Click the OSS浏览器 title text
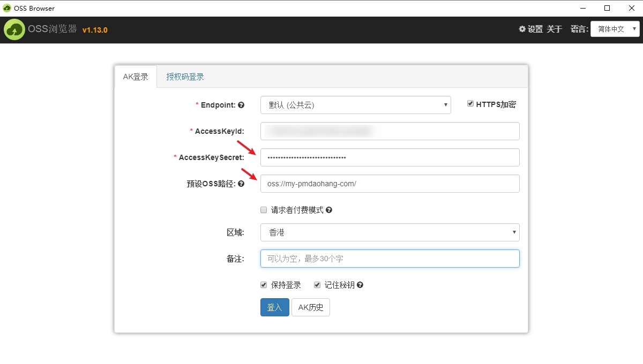The image size is (643, 364). (53, 29)
